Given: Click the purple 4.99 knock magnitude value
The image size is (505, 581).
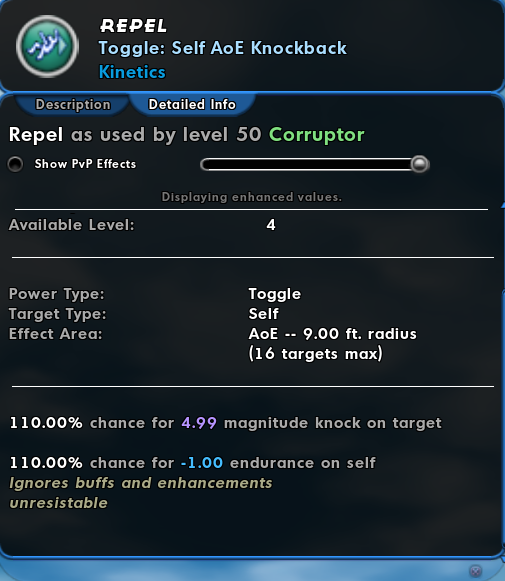Looking at the screenshot, I should point(199,423).
